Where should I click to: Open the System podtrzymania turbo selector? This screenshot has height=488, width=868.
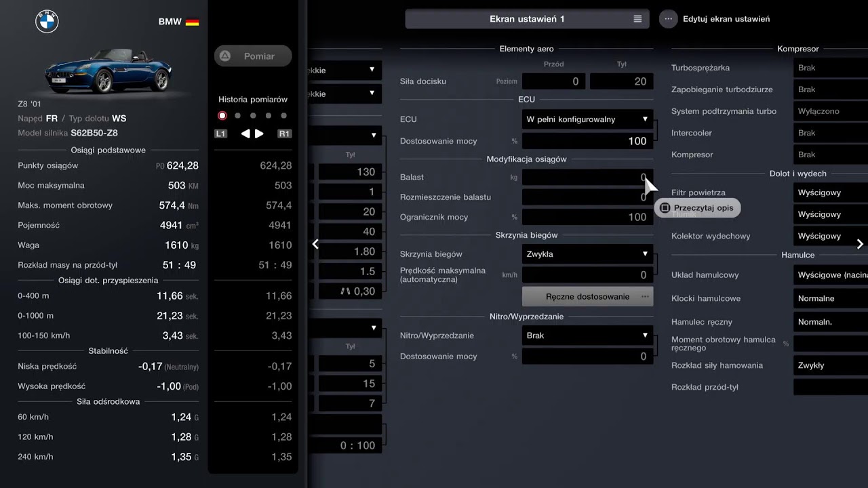[x=831, y=111]
